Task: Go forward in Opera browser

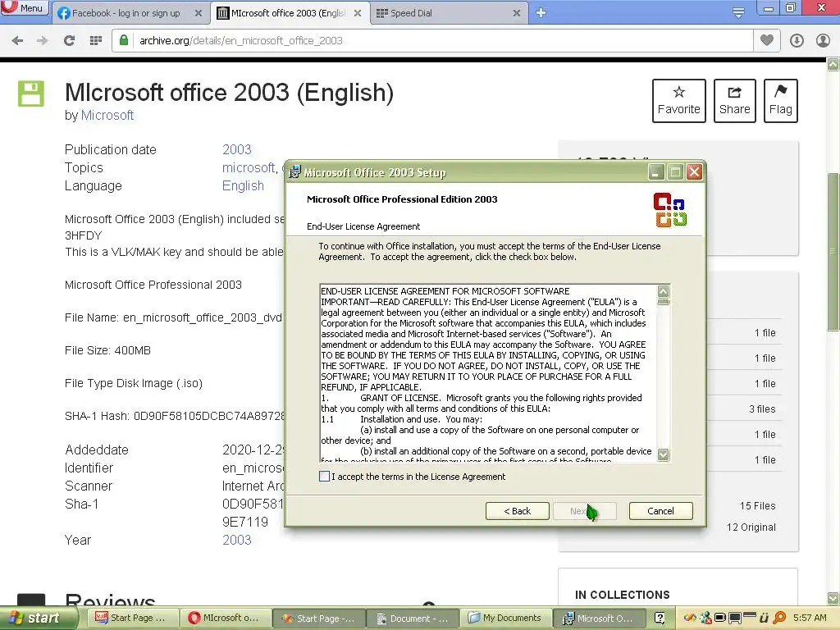Action: (x=43, y=41)
